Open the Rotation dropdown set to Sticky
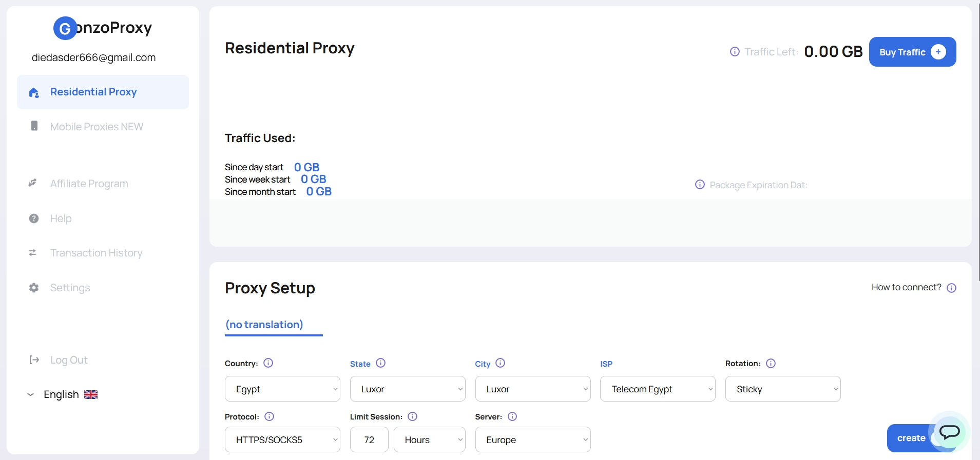This screenshot has height=460, width=980. [782, 389]
